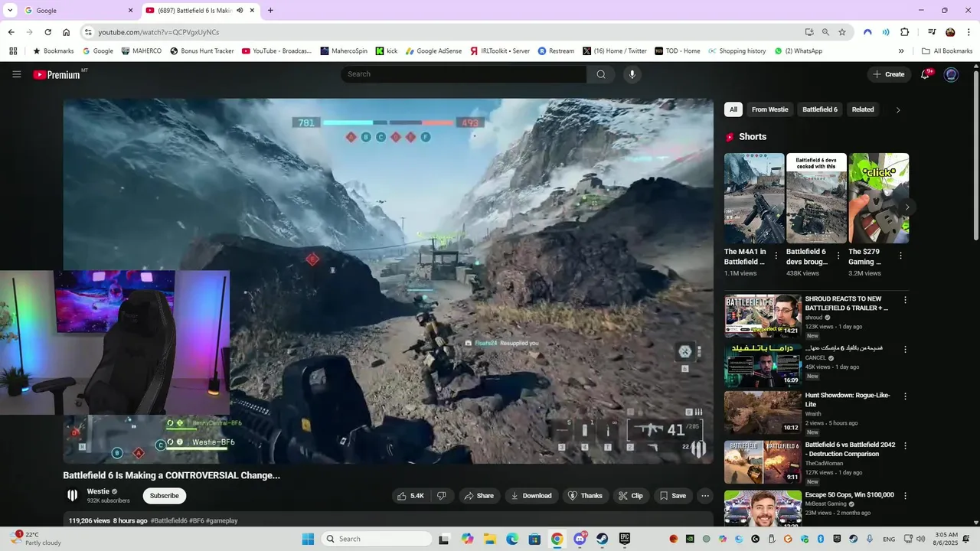Open Google AdSense bookmark
This screenshot has height=551, width=980.
tap(433, 51)
